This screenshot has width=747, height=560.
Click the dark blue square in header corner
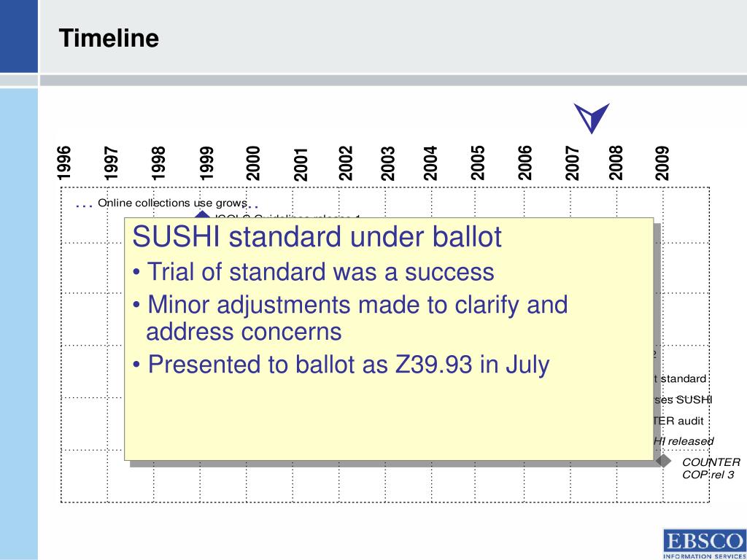tap(18, 36)
